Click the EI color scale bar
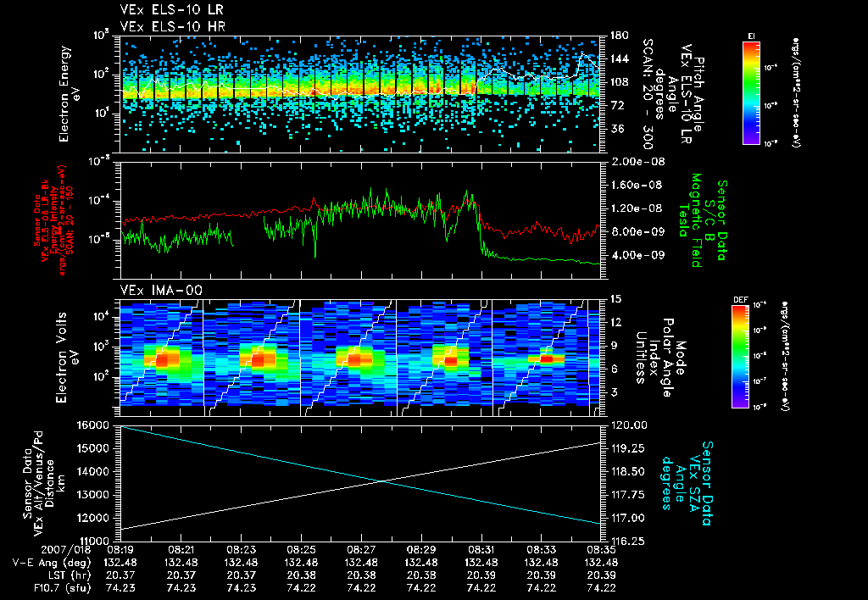Viewport: 868px width, 600px height. point(751,92)
